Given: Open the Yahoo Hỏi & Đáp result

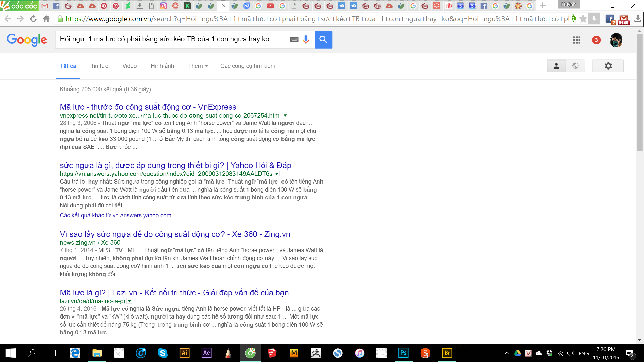Looking at the screenshot, I should point(175,165).
